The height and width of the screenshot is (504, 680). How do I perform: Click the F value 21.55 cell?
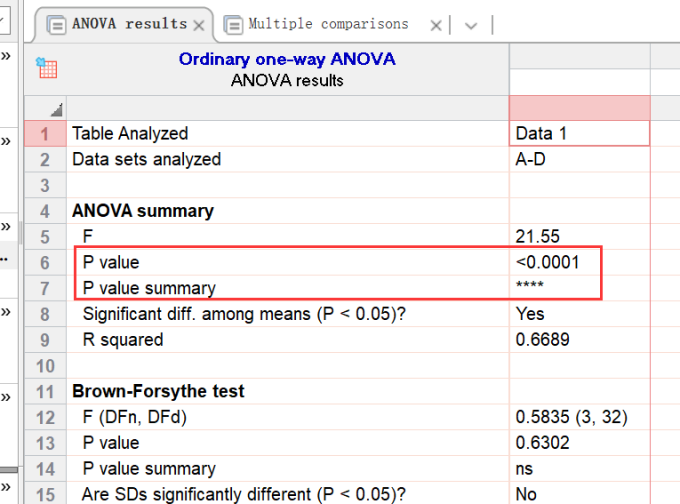[579, 236]
